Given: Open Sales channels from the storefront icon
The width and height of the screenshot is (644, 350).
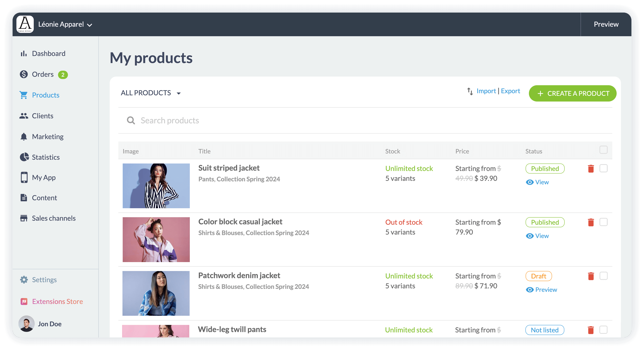Looking at the screenshot, I should pyautogui.click(x=24, y=218).
